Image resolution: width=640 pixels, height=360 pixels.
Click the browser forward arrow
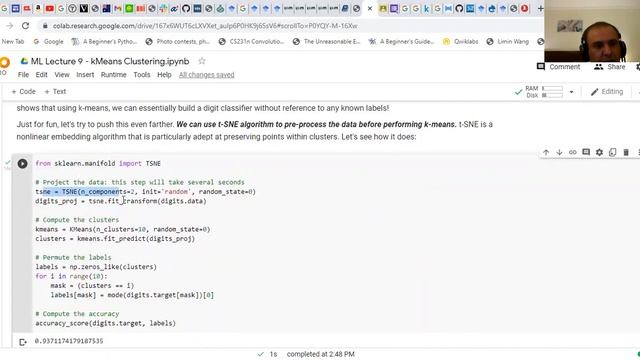[10, 26]
